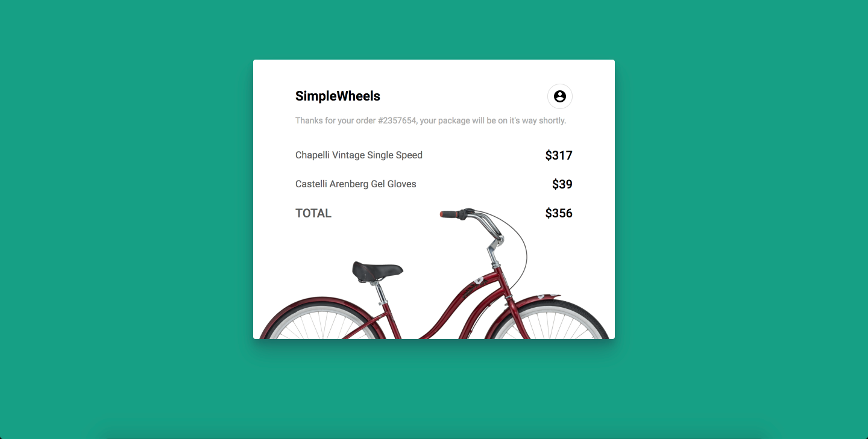Click the bicycle's black saddle
This screenshot has height=439, width=868.
click(x=377, y=270)
